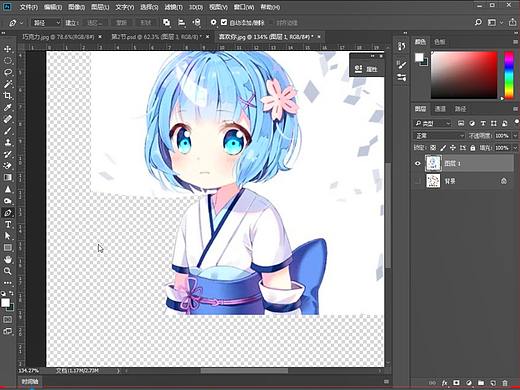
Task: Toggle Quick Mask mode in toolbox
Action: tap(7, 319)
